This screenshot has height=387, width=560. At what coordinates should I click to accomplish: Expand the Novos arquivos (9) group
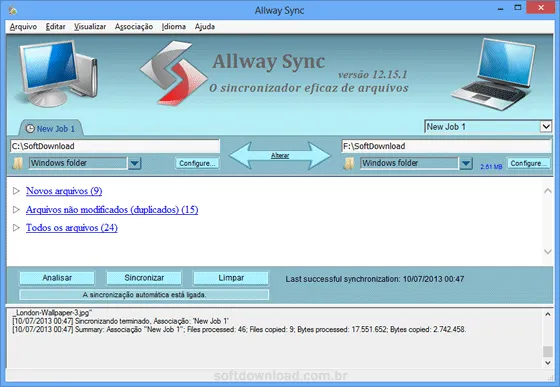[16, 191]
